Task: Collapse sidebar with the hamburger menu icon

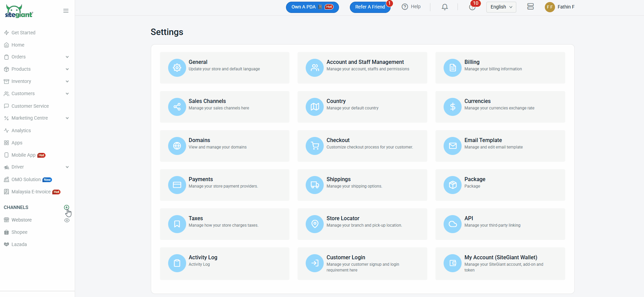Action: [x=66, y=11]
